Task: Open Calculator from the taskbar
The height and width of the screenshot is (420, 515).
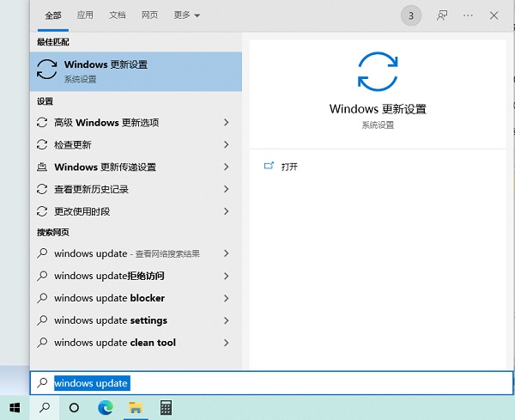Action: pyautogui.click(x=166, y=408)
